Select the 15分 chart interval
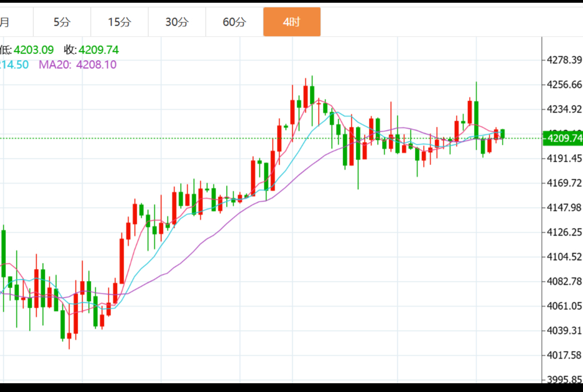Screen dimensions: 583x392 click(x=119, y=22)
